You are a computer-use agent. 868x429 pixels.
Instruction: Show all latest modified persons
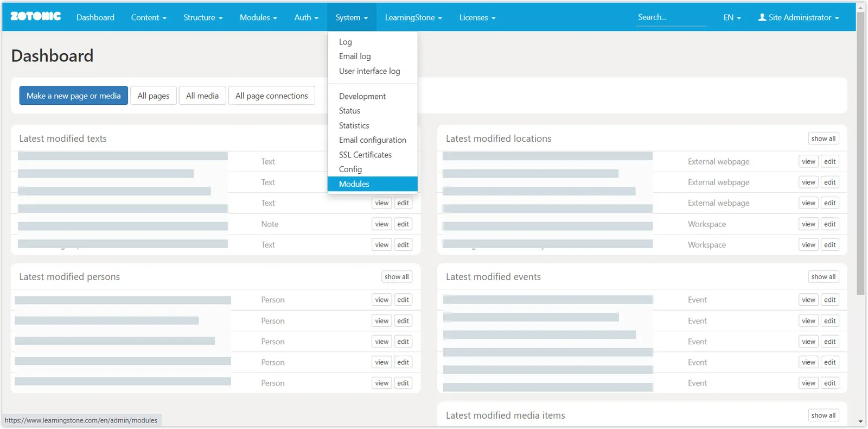pos(397,277)
